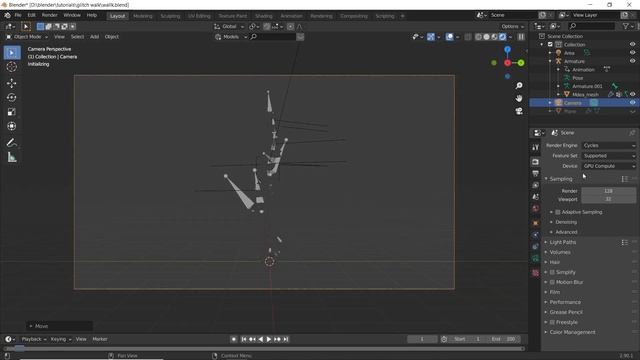Viewport: 640px width, 360px height.
Task: Open the Tool properties tab icon
Action: 536,147
